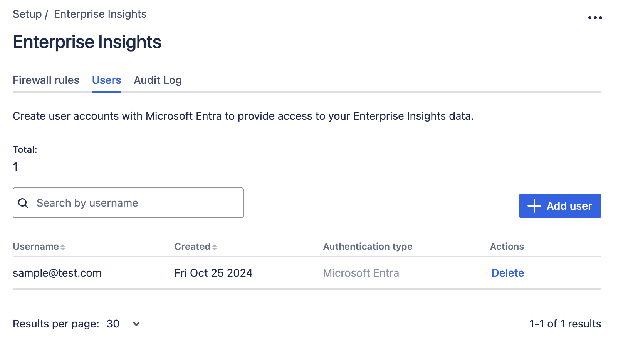Click the Created column sort arrows

click(x=215, y=247)
